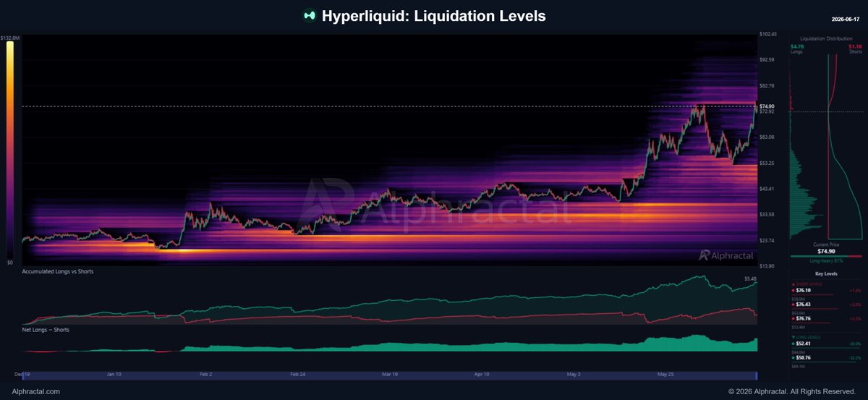Click the red dot beside $76.10 short level
Screen dimensions: 868x400
[793, 290]
